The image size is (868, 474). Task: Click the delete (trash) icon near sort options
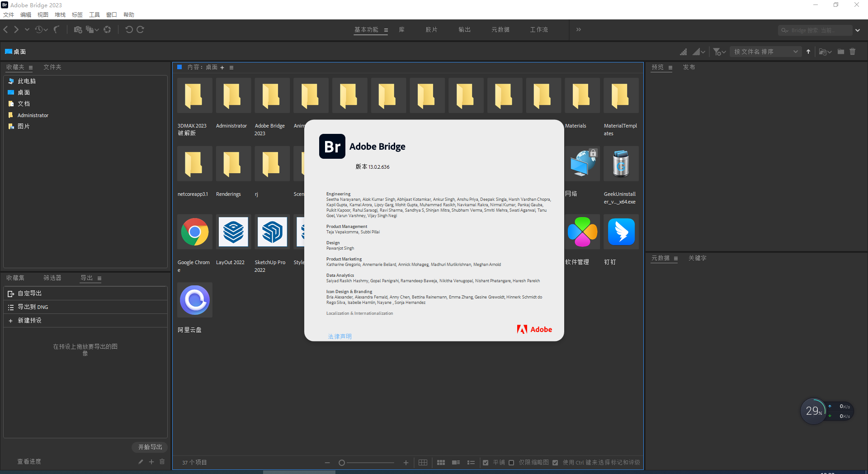click(x=853, y=52)
